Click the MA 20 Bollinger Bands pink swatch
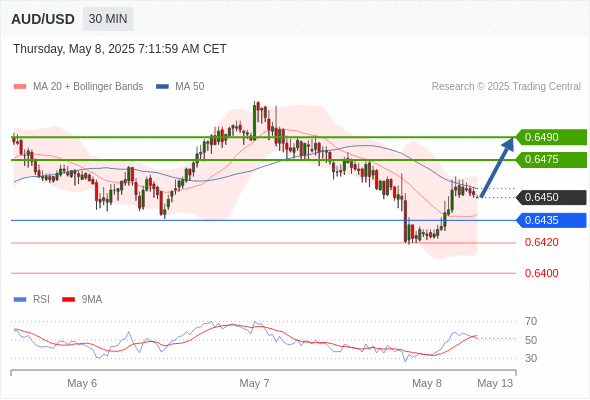The image size is (590, 400). click(x=20, y=87)
